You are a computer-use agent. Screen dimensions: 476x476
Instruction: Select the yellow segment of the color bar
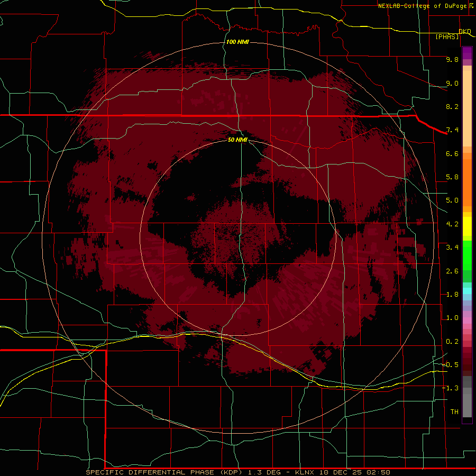coord(467,226)
